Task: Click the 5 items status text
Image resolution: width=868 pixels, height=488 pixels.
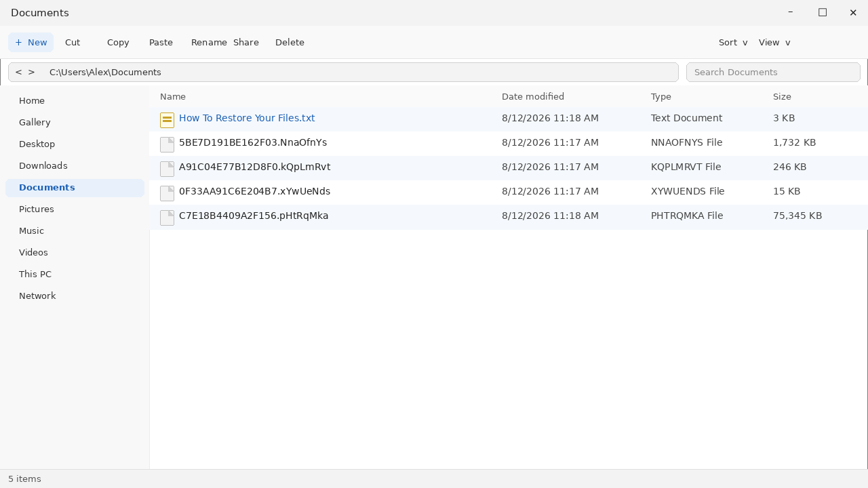Action: (24, 479)
